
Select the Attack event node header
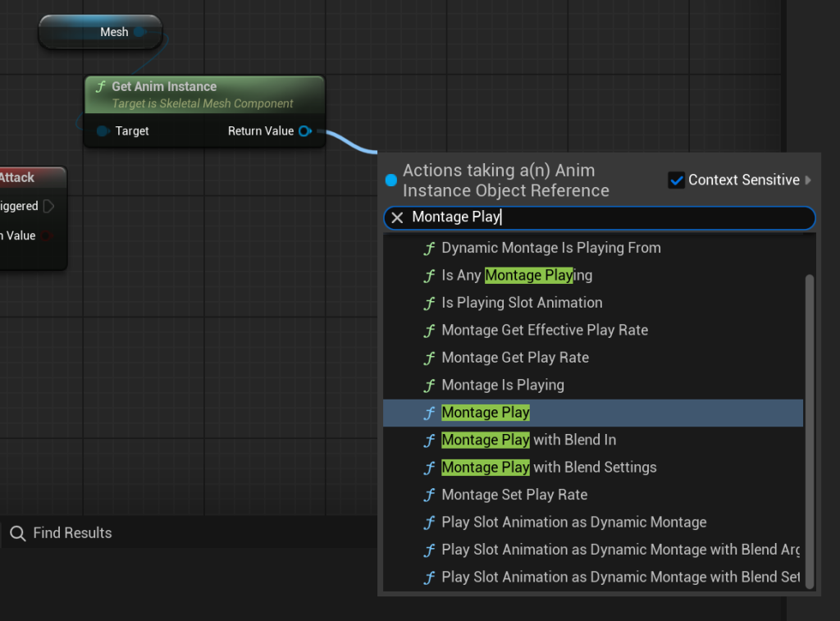33,177
